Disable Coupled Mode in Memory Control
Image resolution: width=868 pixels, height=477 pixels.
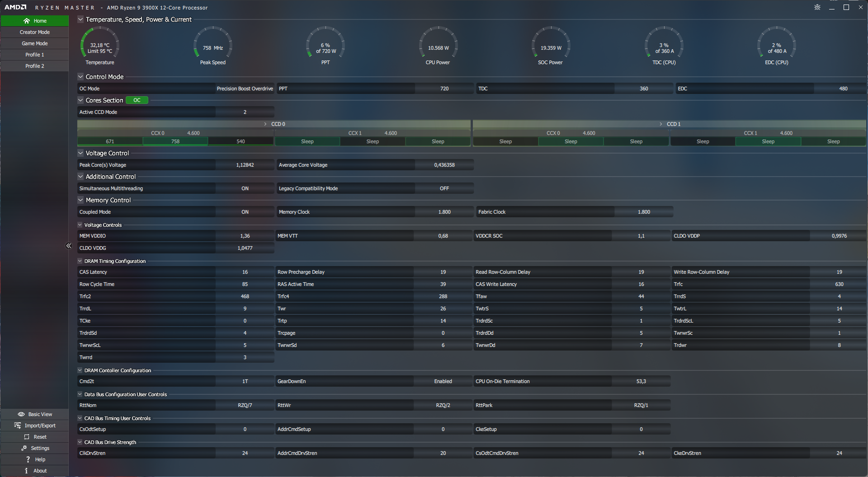point(245,211)
